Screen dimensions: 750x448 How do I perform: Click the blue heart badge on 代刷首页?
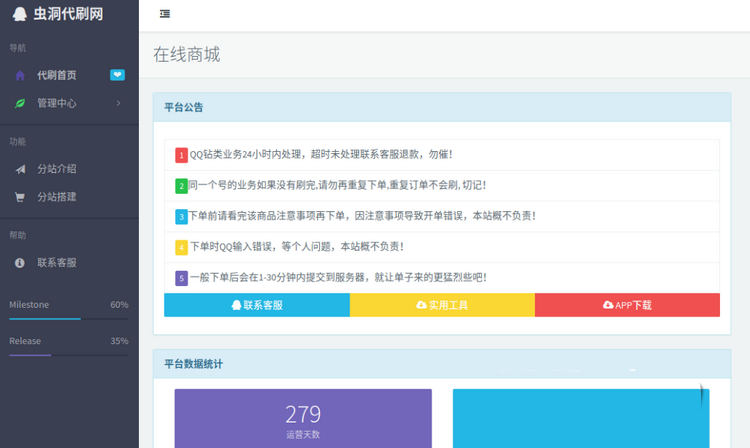point(117,75)
